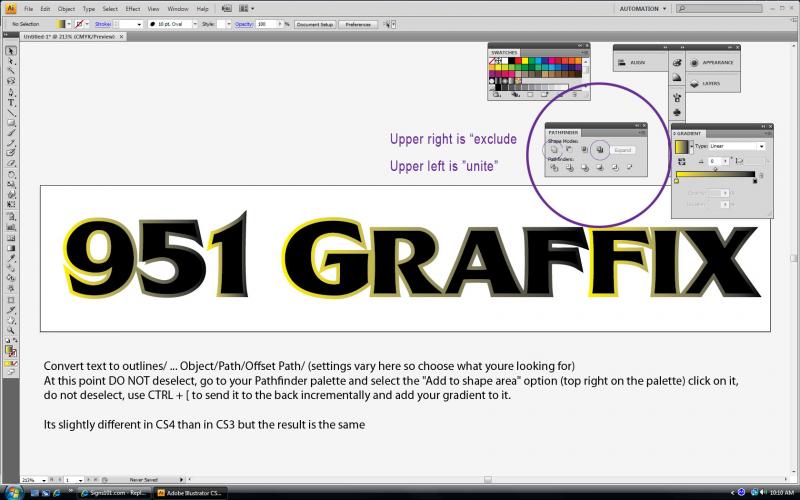The height and width of the screenshot is (500, 800).
Task: Select the Magic Wand tool
Action: 11,71
